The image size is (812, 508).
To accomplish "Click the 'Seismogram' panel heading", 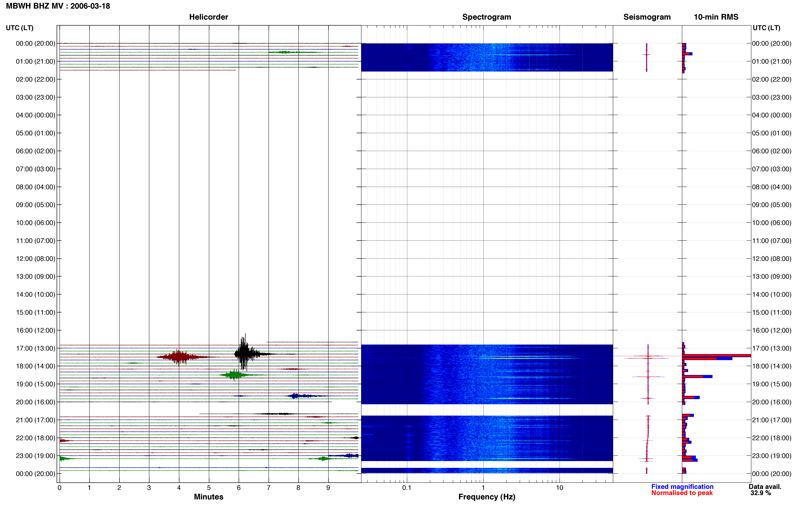I will coord(647,17).
